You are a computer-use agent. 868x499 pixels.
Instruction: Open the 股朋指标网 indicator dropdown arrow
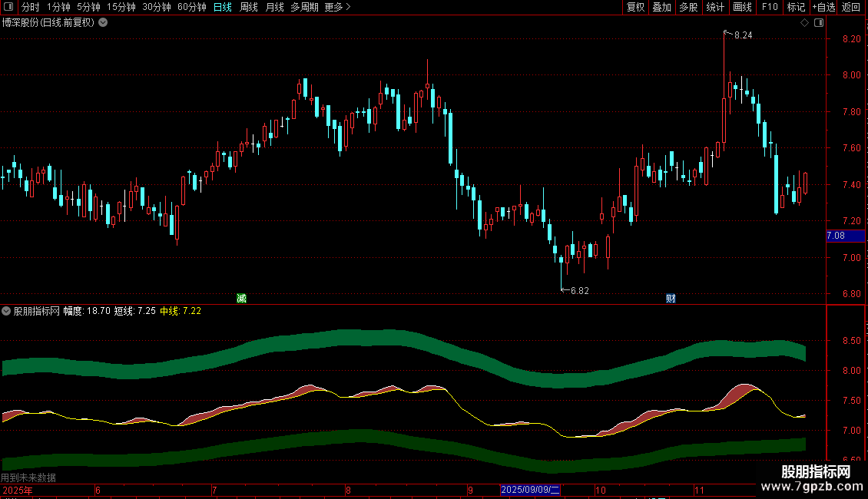pyautogui.click(x=6, y=311)
